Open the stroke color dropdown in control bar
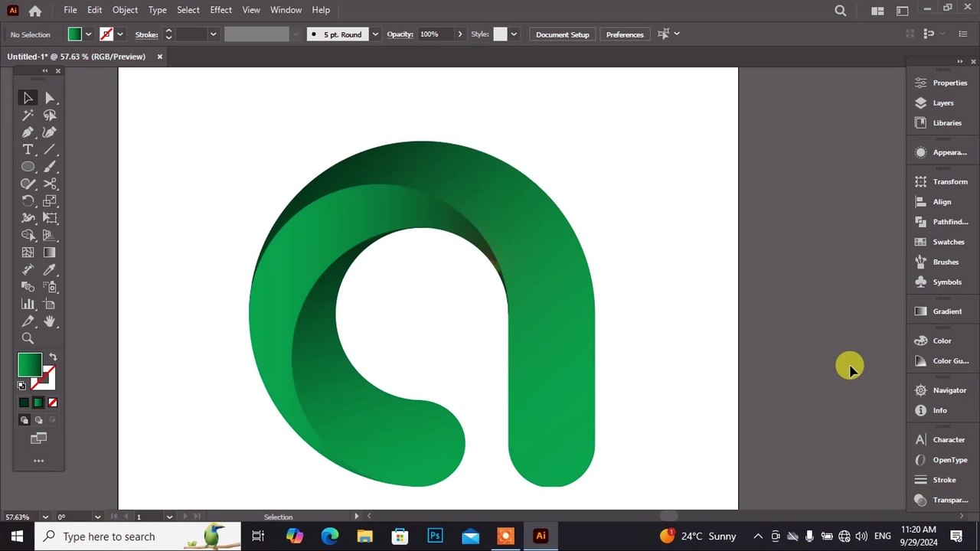This screenshot has width=980, height=551. [x=120, y=34]
